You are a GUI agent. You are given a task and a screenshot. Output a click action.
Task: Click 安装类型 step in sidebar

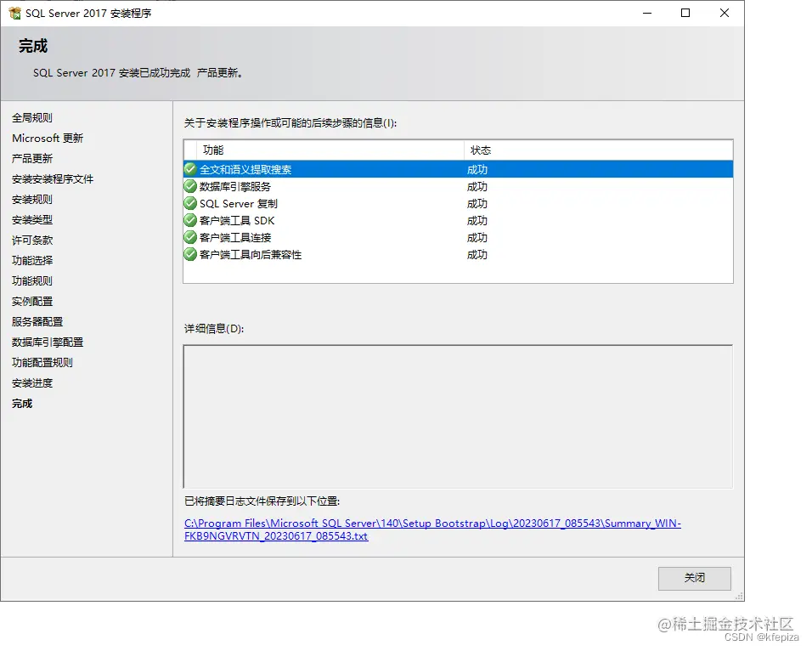[32, 220]
